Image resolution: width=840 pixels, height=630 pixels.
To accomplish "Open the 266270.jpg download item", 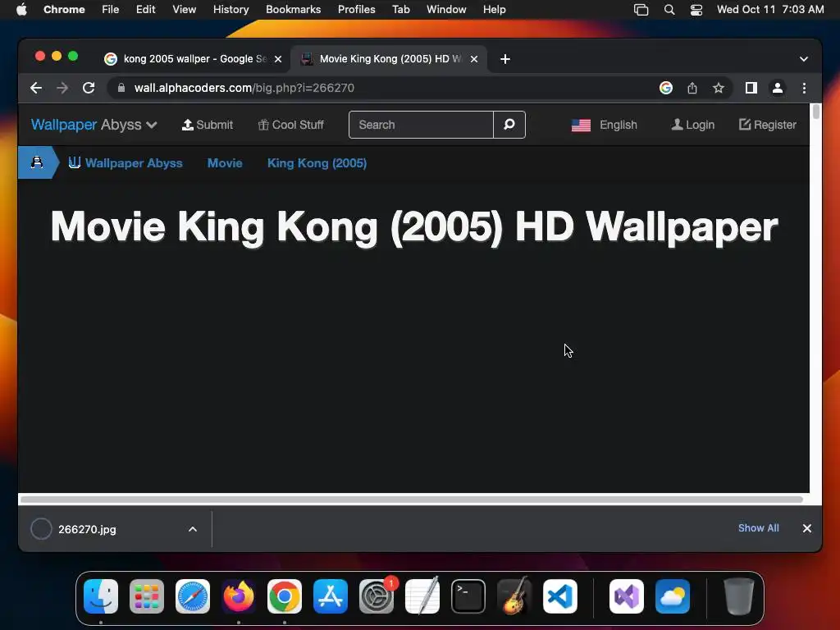I will pyautogui.click(x=87, y=529).
